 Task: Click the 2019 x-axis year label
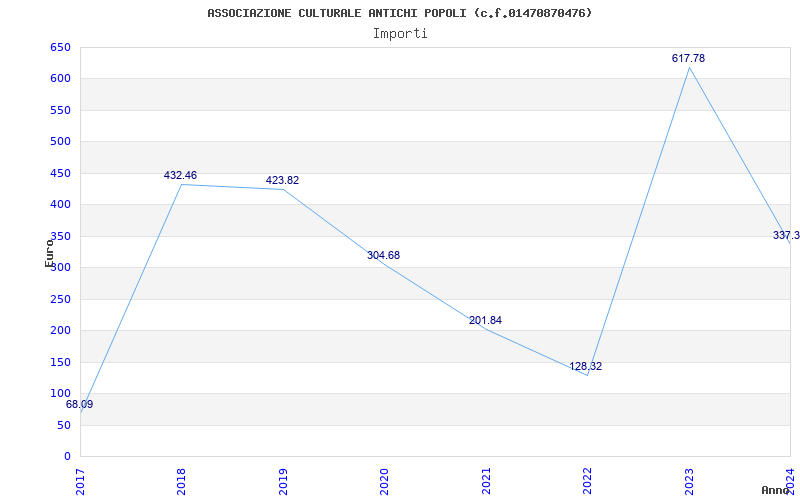[x=283, y=481]
